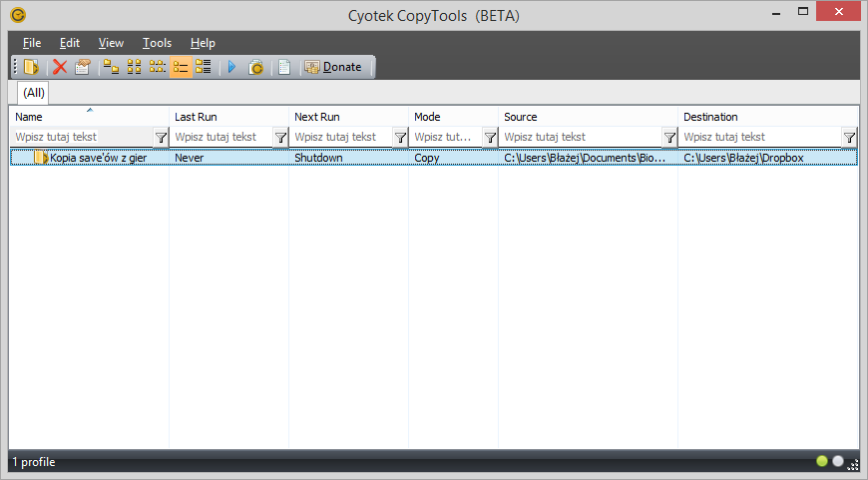Run profile with blue play icon

(x=231, y=67)
